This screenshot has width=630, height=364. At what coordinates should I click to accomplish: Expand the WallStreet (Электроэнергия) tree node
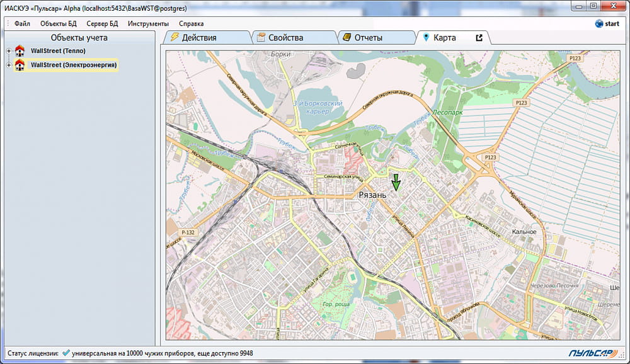tap(8, 65)
